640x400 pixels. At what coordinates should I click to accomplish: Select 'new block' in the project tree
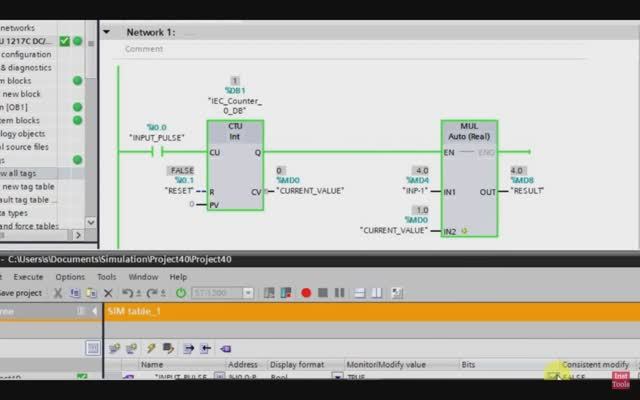pyautogui.click(x=22, y=94)
